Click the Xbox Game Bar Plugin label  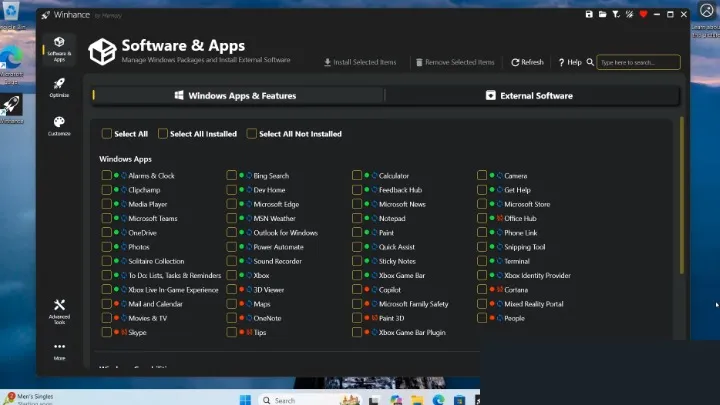[x=412, y=332]
